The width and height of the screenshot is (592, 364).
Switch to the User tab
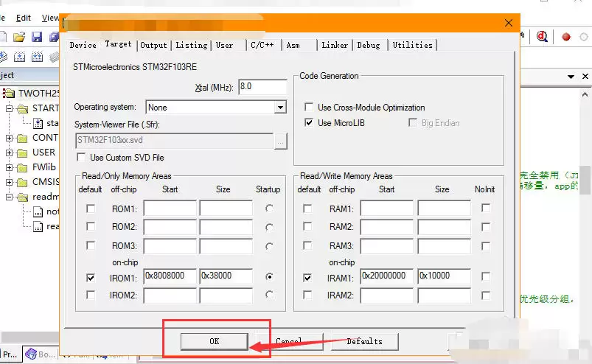225,45
